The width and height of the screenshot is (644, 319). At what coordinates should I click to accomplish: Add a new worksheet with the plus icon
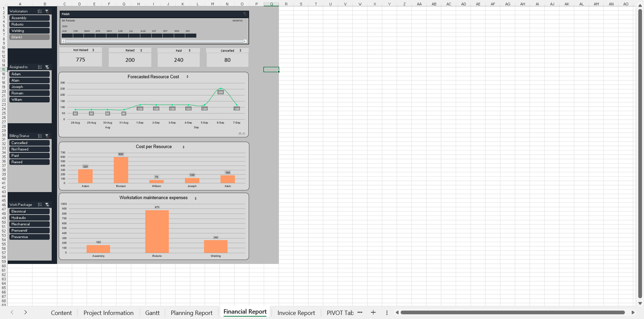(373, 312)
